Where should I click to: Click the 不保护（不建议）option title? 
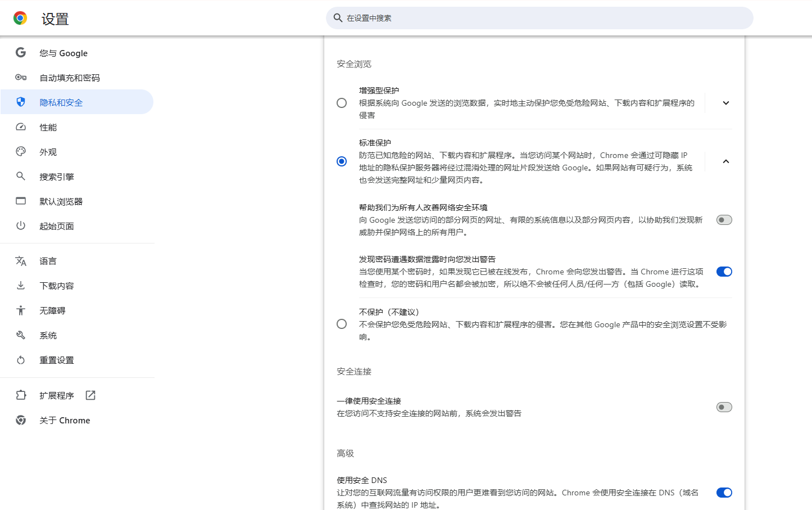point(389,312)
